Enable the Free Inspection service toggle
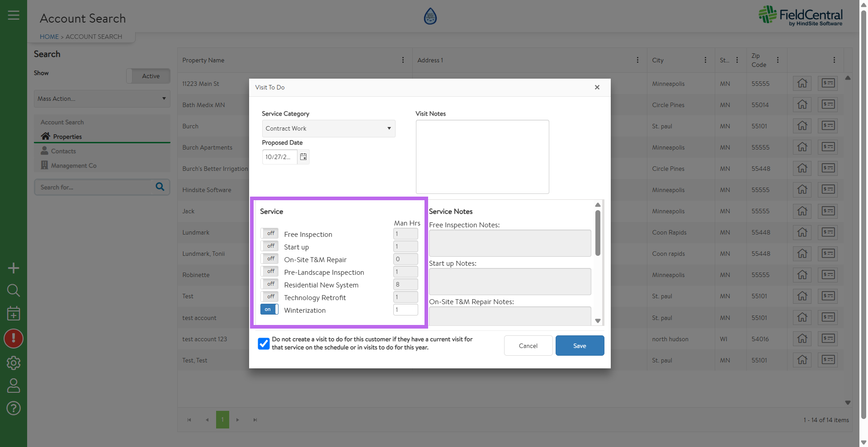 [x=269, y=234]
